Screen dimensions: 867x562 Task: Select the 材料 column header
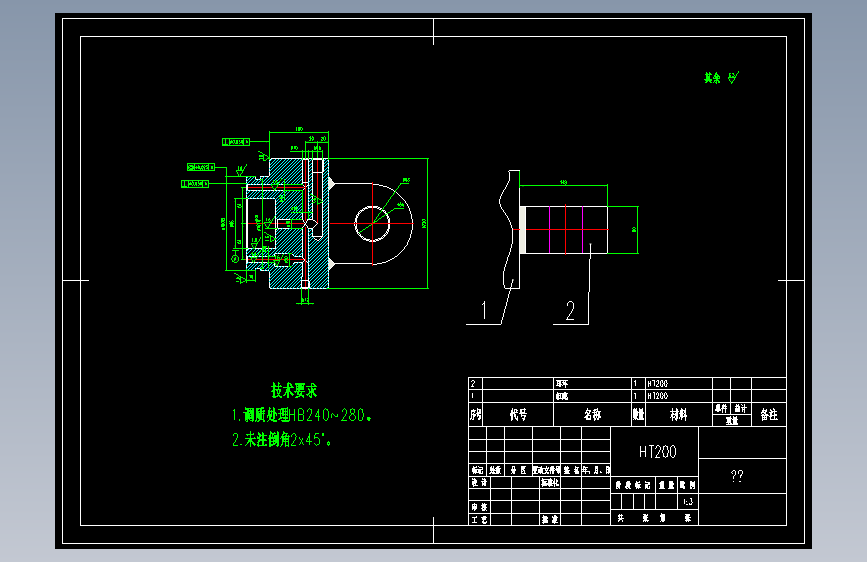tap(678, 415)
